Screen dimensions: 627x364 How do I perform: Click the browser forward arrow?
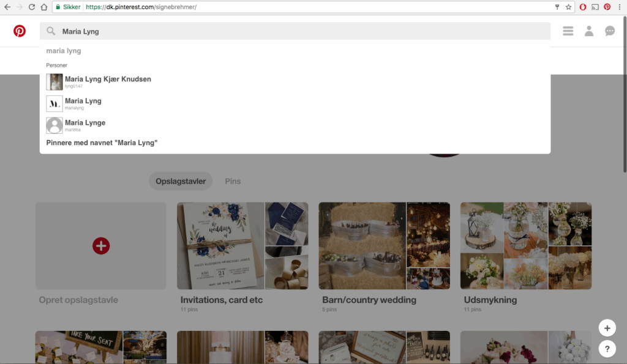[19, 7]
